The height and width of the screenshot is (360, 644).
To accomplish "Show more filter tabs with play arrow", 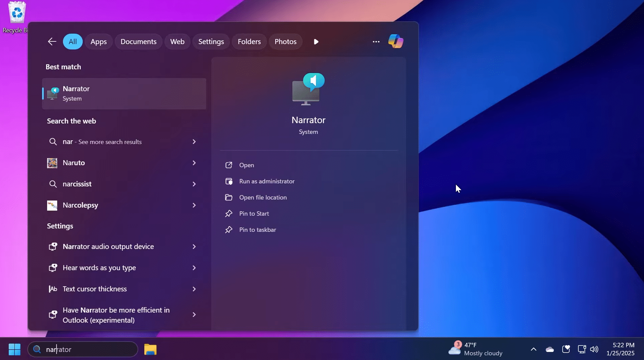I will click(316, 41).
